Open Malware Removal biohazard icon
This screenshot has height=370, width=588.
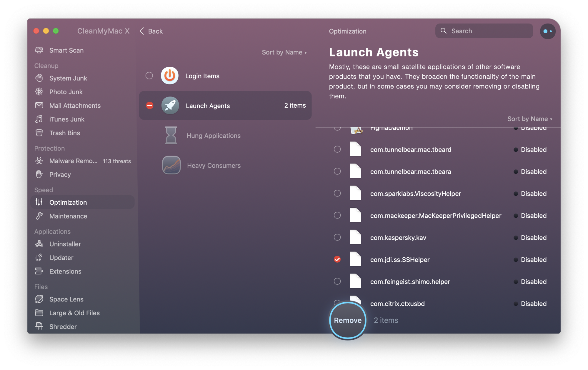pos(39,161)
